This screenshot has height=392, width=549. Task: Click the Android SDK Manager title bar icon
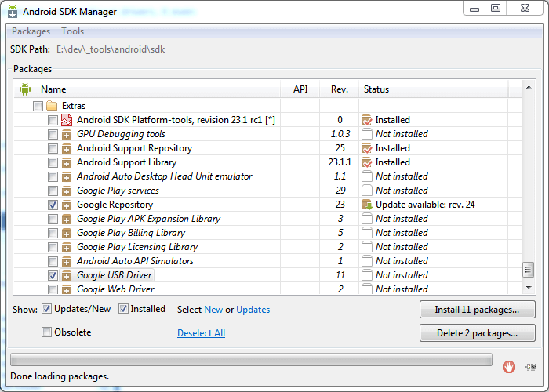point(13,11)
